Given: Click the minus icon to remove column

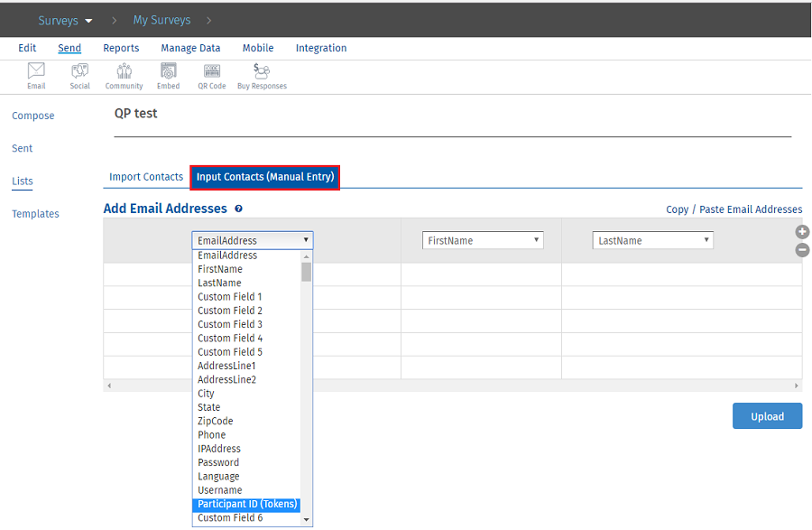Looking at the screenshot, I should (802, 250).
